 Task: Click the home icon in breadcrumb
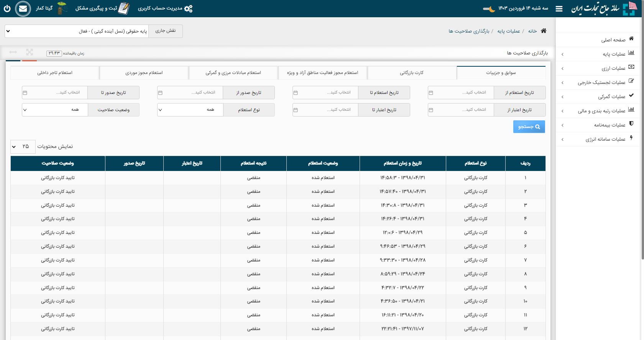(544, 31)
